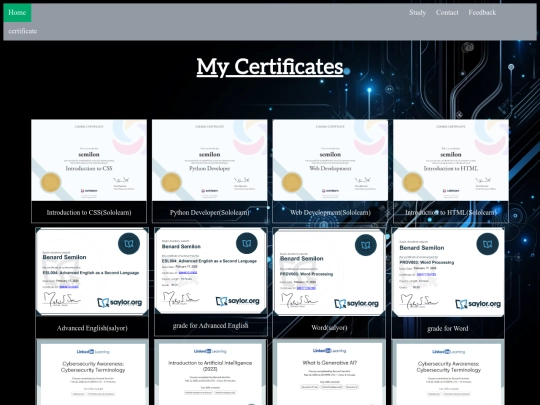Click caption Web Development(Sololearn)
The image size is (540, 405).
330,212
